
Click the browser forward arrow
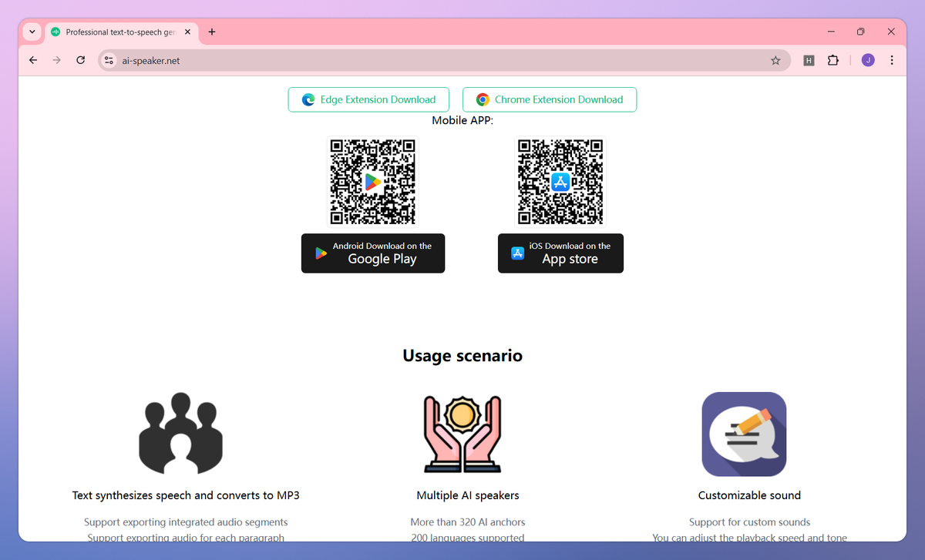pyautogui.click(x=56, y=60)
